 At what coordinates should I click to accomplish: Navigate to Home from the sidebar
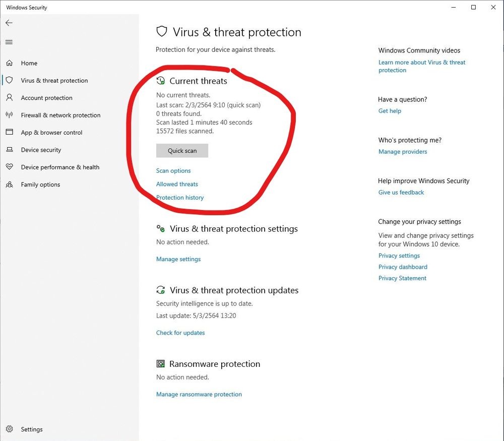click(29, 63)
